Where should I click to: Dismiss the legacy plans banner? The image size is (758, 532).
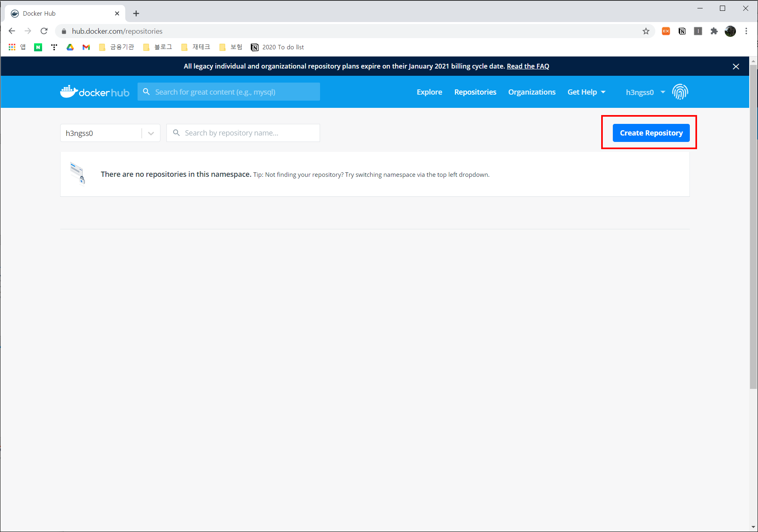(x=736, y=67)
